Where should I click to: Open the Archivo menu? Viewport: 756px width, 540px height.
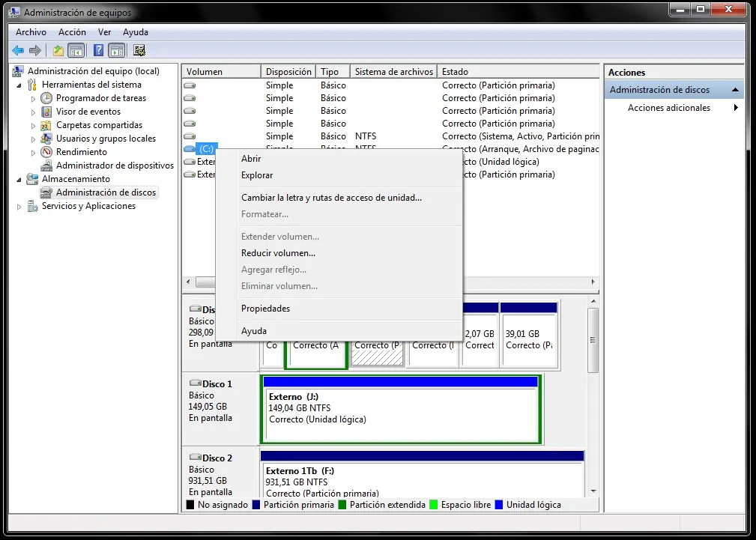pyautogui.click(x=31, y=32)
